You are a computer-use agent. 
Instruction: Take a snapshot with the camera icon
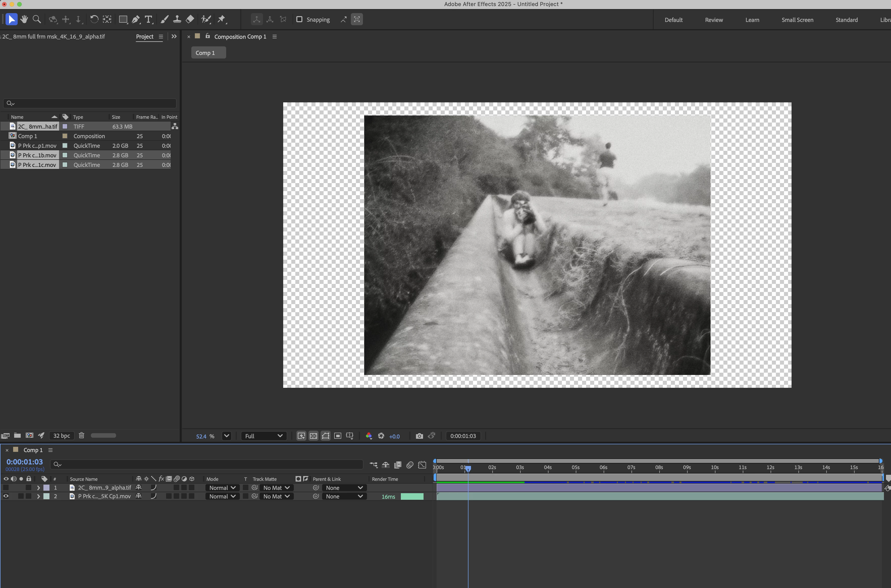[x=419, y=436]
